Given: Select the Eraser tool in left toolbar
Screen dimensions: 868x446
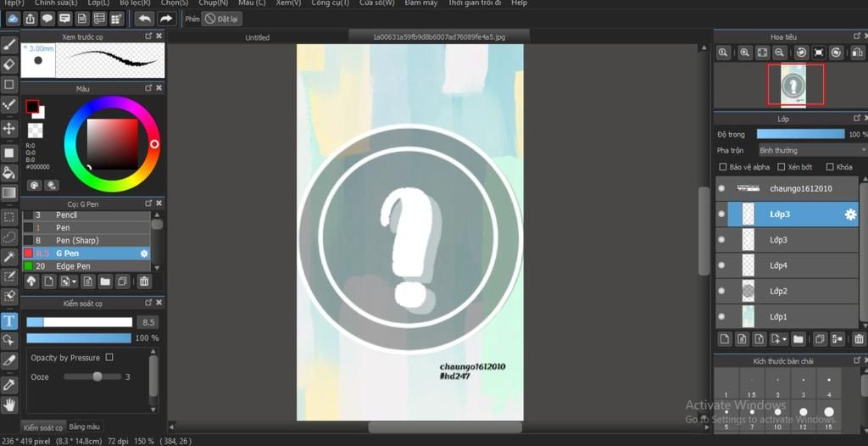Looking at the screenshot, I should [x=9, y=64].
